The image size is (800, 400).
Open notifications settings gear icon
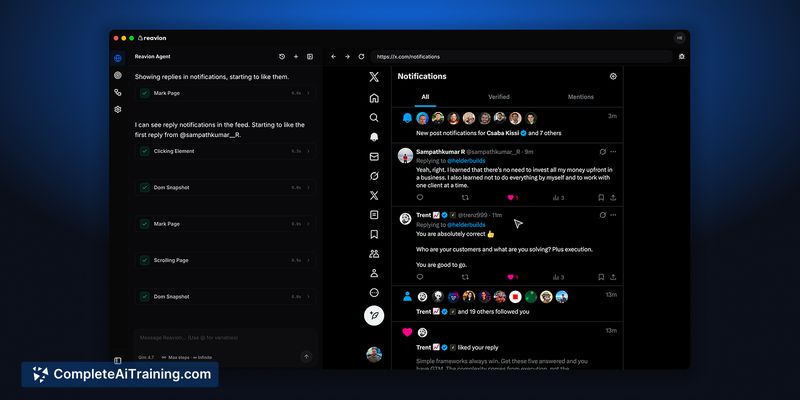click(x=613, y=76)
